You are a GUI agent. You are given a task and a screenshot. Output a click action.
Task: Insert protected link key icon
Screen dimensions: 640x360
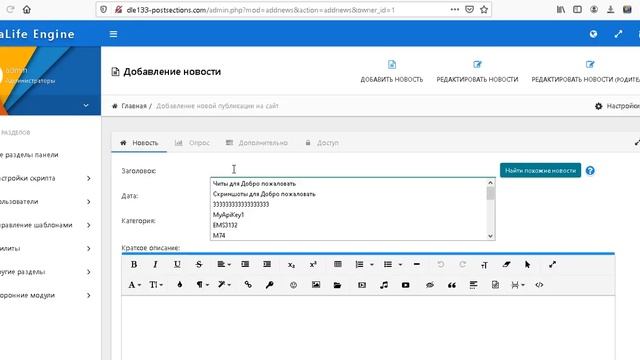[x=269, y=285]
